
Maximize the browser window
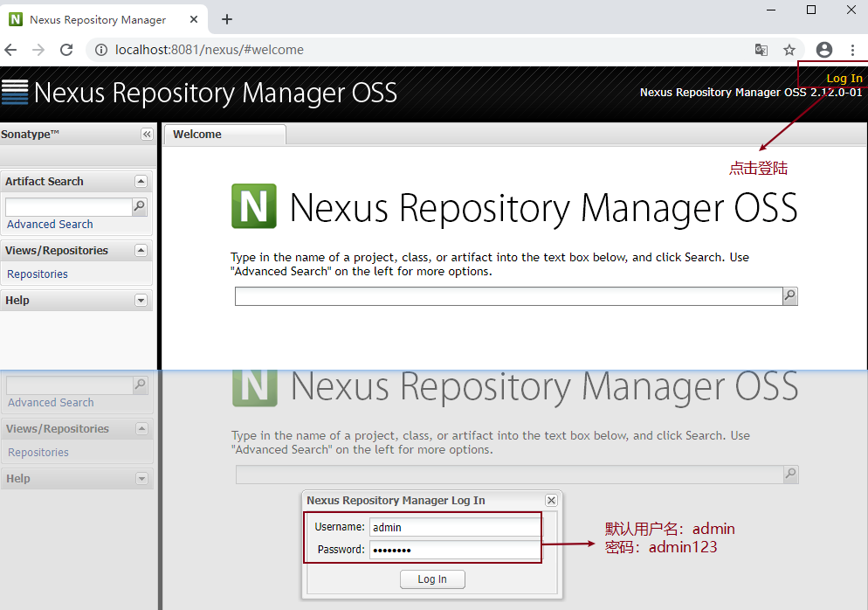pos(811,10)
